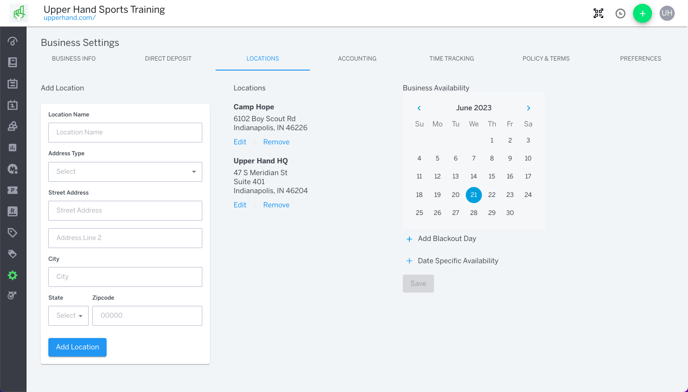Open the bar chart reports icon
This screenshot has width=688, height=392.
[13, 147]
